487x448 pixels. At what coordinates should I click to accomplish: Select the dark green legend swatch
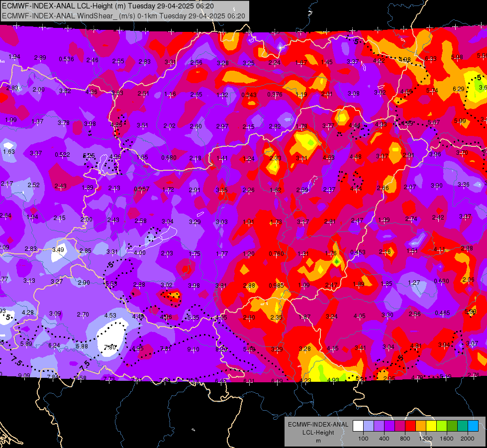tap(452, 426)
